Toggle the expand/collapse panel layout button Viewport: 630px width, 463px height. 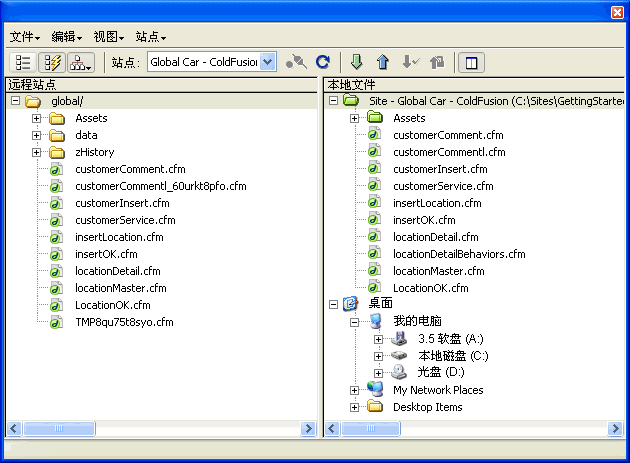pyautogui.click(x=471, y=63)
